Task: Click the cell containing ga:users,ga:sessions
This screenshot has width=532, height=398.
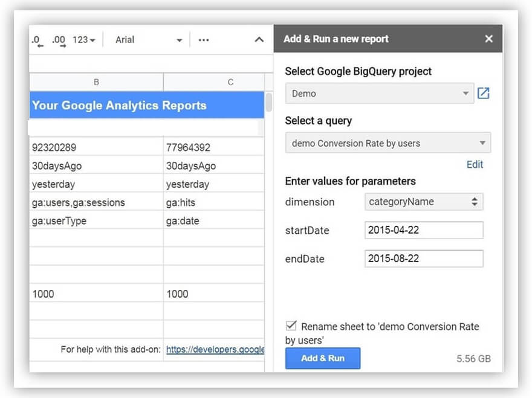Action: (96, 202)
